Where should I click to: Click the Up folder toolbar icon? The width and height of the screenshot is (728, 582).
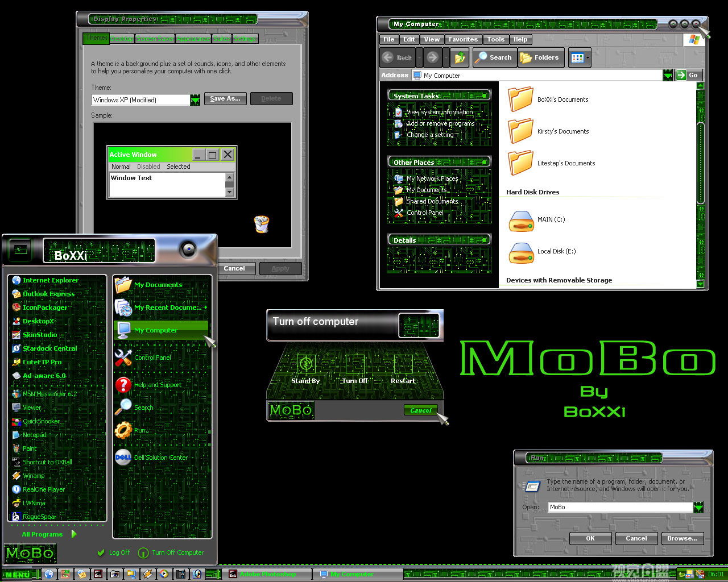coord(460,57)
